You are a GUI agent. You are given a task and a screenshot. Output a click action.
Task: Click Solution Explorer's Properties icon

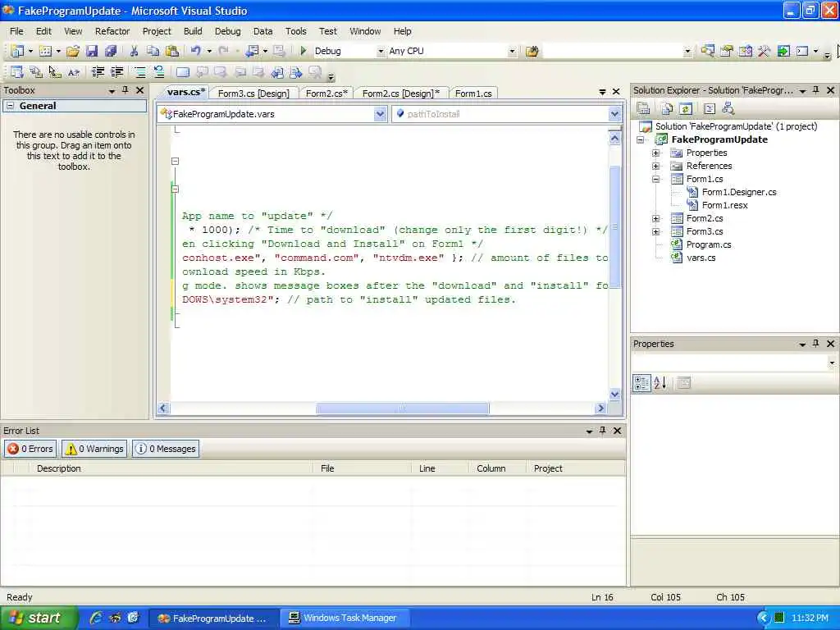[643, 109]
